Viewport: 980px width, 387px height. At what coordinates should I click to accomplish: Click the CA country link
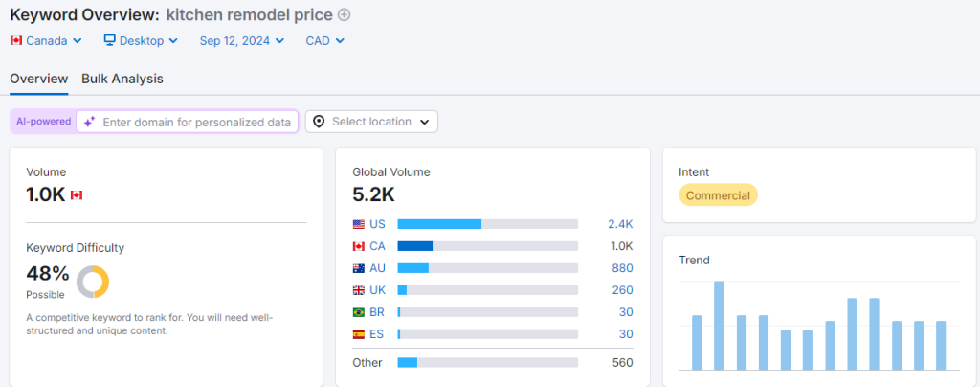[x=377, y=246]
